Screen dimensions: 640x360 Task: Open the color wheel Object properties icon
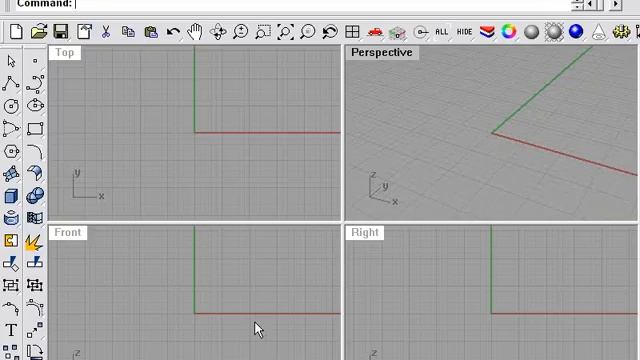[x=509, y=31]
